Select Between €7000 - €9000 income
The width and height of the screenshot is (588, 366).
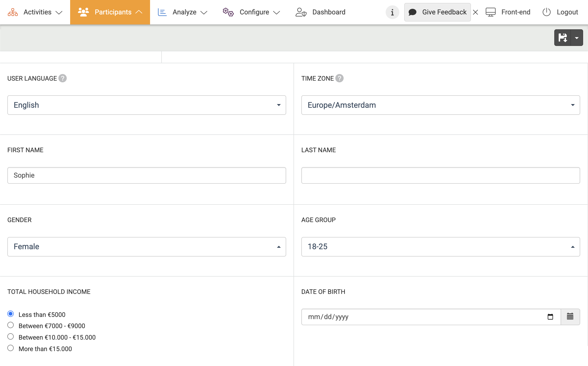pos(11,325)
